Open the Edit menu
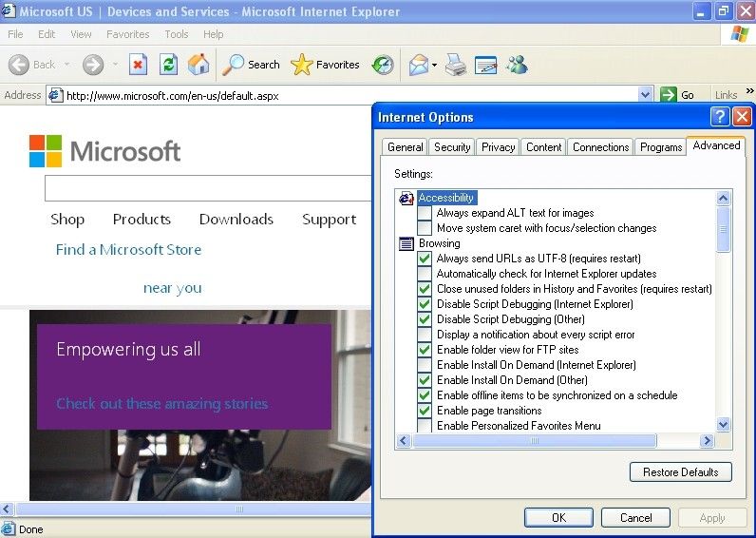 pos(47,34)
